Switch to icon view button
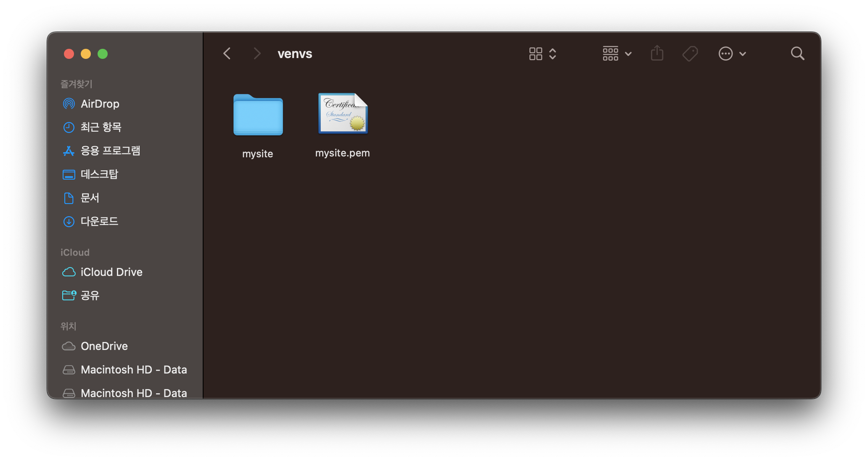The image size is (868, 461). click(x=535, y=53)
